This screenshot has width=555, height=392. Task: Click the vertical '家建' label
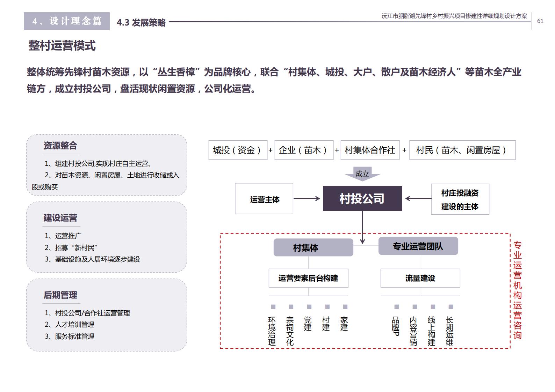[x=344, y=324]
